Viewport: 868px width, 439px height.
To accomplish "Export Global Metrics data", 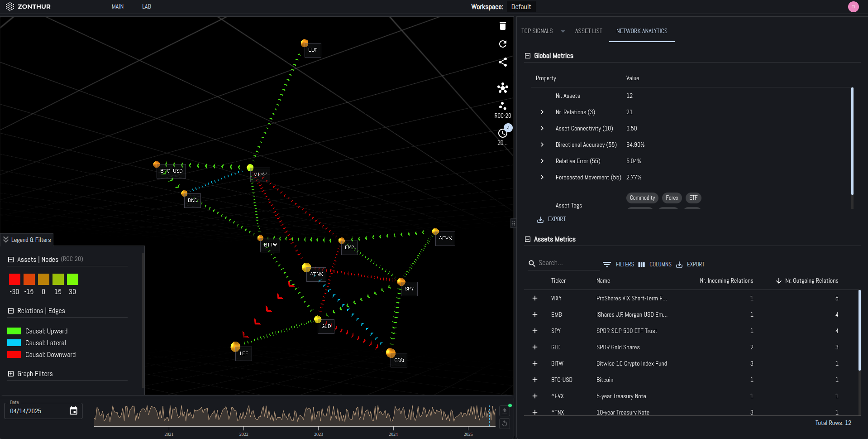I will point(551,219).
